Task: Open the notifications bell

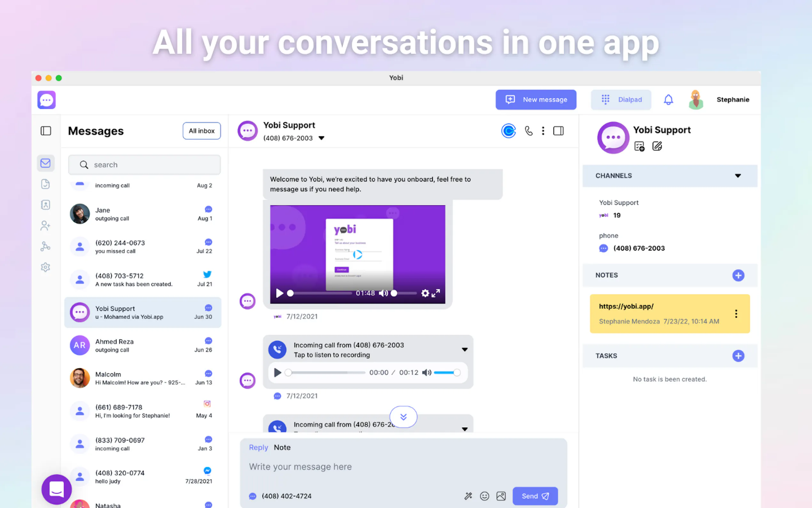Action: [668, 99]
